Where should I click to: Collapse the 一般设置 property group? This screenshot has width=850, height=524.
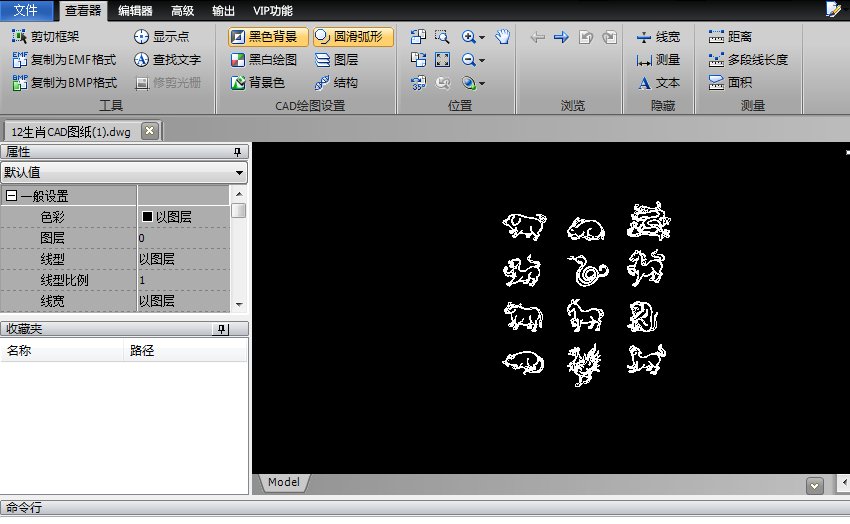11,197
